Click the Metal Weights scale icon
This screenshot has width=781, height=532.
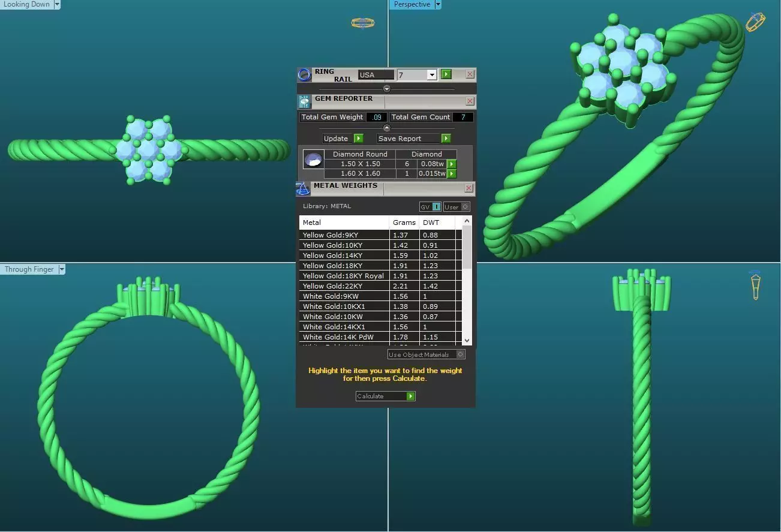tap(303, 189)
